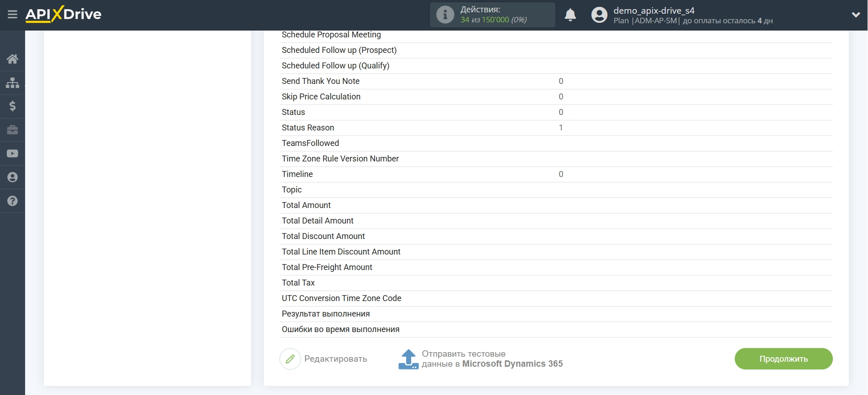Click the Status Reason value 1
The image size is (868, 395).
561,128
